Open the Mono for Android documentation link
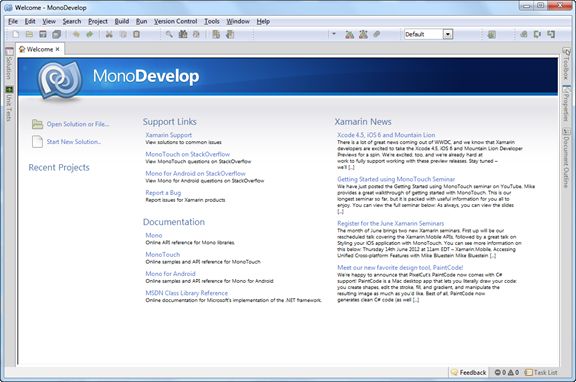The height and width of the screenshot is (382, 576). tap(170, 274)
